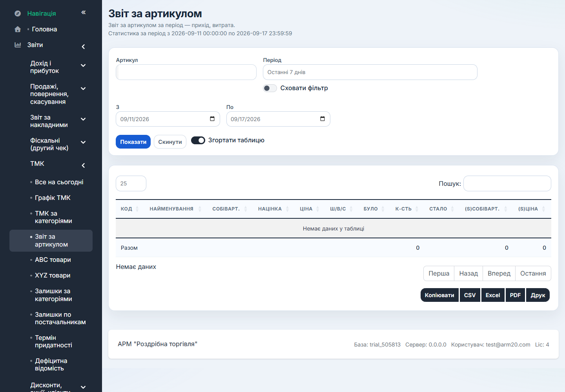
Task: Click the Показати button
Action: pyautogui.click(x=133, y=142)
